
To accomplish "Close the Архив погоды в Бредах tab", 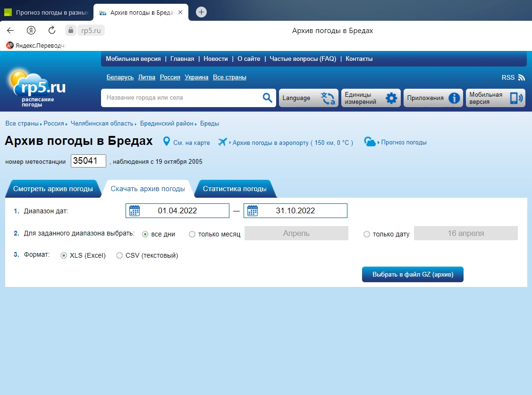I will 180,12.
